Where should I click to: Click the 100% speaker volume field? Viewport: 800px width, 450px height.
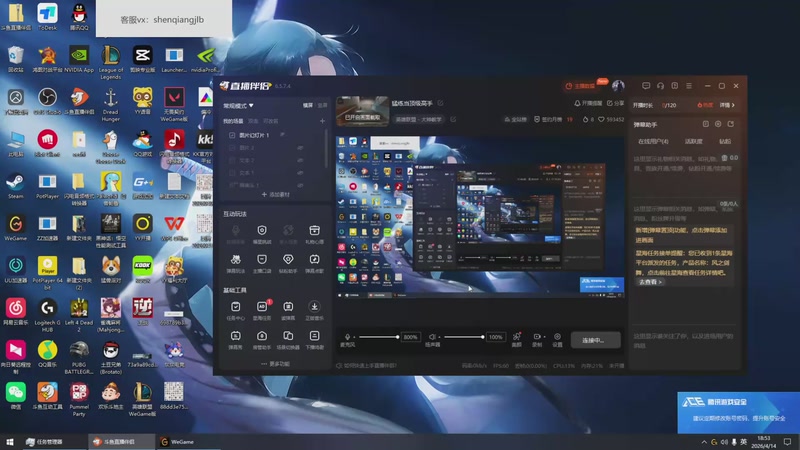click(x=495, y=337)
